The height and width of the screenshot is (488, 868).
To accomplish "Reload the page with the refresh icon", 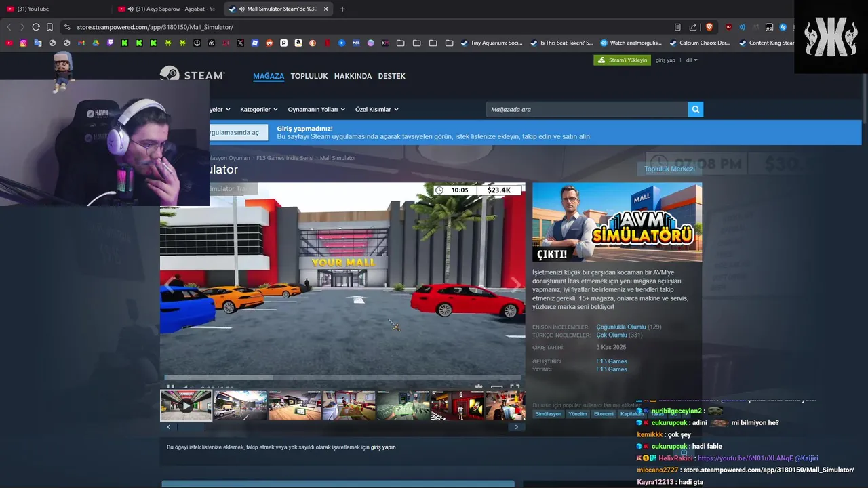I will tap(36, 27).
